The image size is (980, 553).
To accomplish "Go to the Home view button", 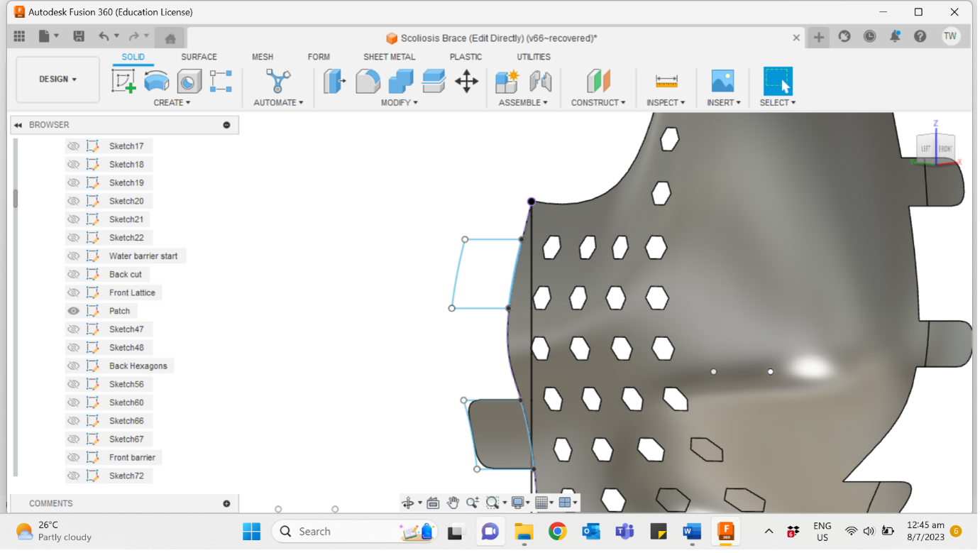I will (170, 38).
